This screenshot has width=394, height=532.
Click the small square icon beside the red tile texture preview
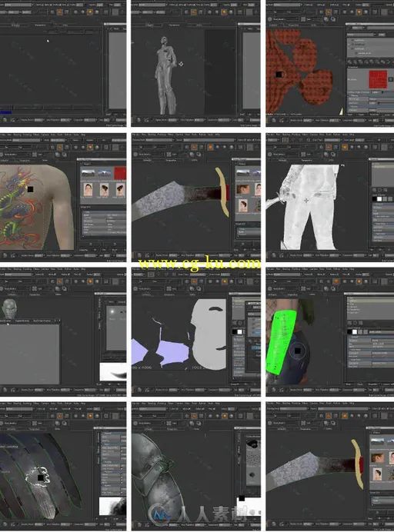[391, 79]
